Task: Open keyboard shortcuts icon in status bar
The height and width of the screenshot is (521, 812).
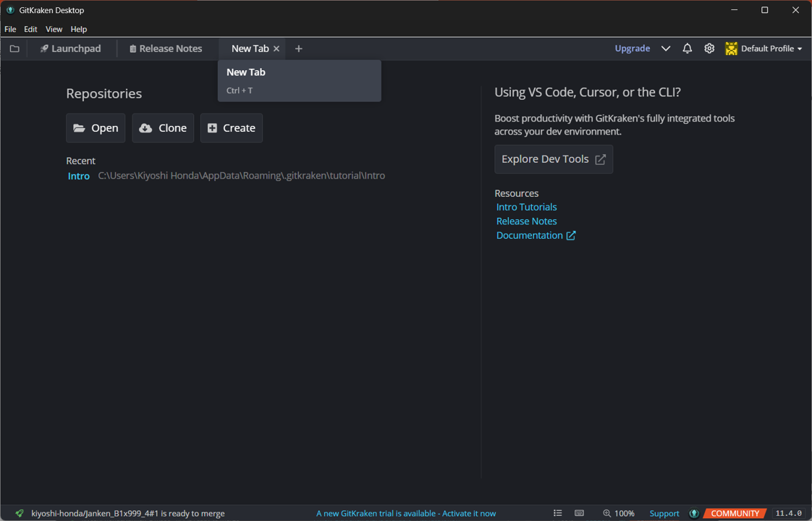Action: click(579, 513)
